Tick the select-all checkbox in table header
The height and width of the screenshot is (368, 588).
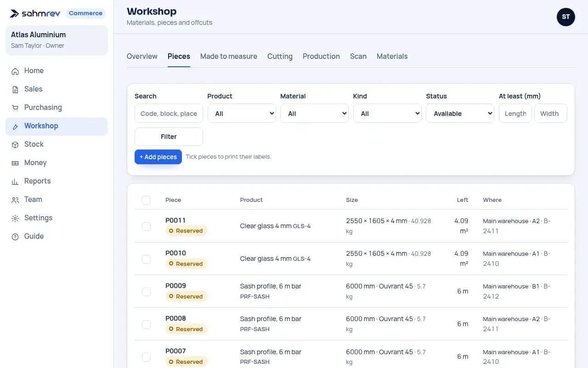(x=146, y=200)
